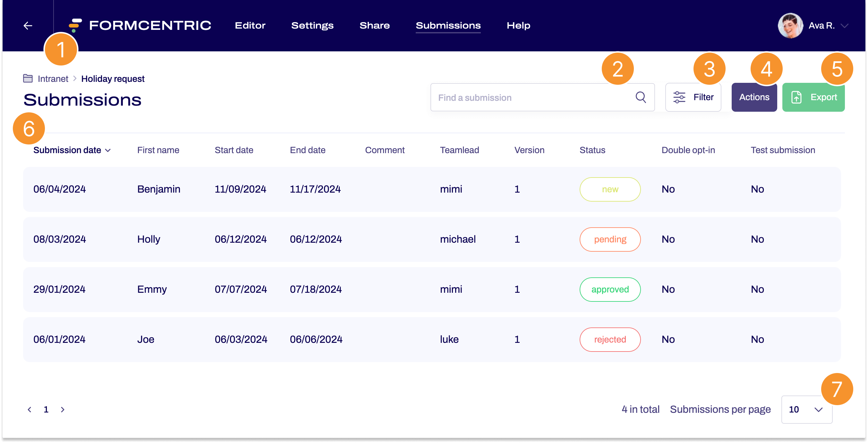Click the pending status badge for Holly
Image resolution: width=868 pixels, height=443 pixels.
610,239
